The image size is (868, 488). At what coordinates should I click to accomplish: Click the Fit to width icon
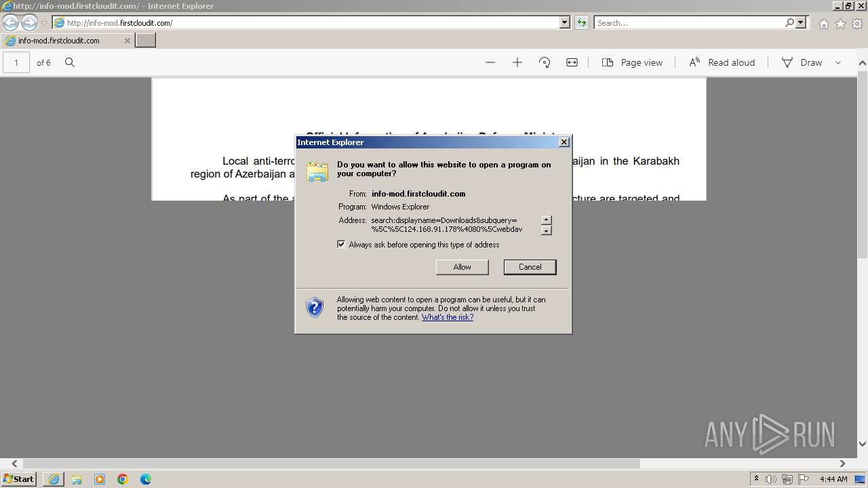[x=572, y=62]
